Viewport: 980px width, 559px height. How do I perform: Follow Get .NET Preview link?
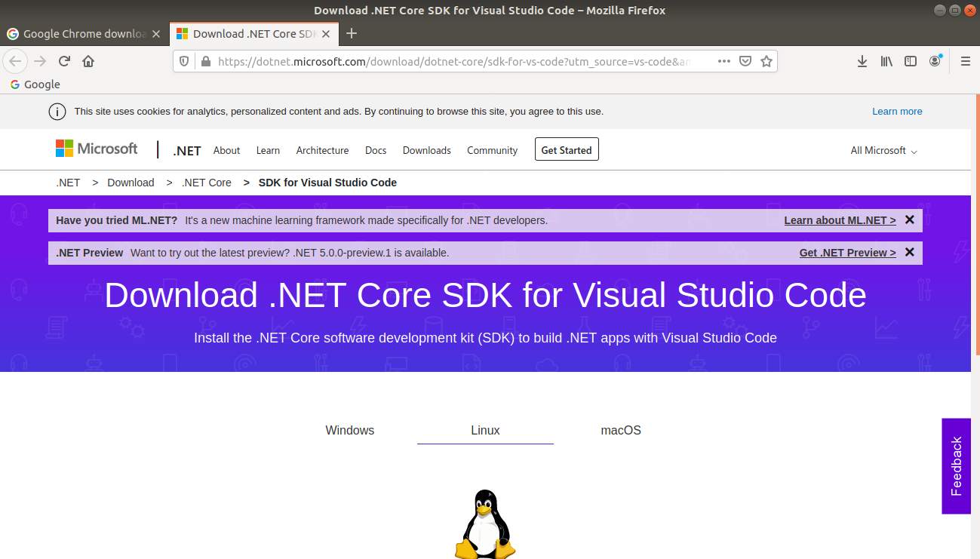coord(847,253)
